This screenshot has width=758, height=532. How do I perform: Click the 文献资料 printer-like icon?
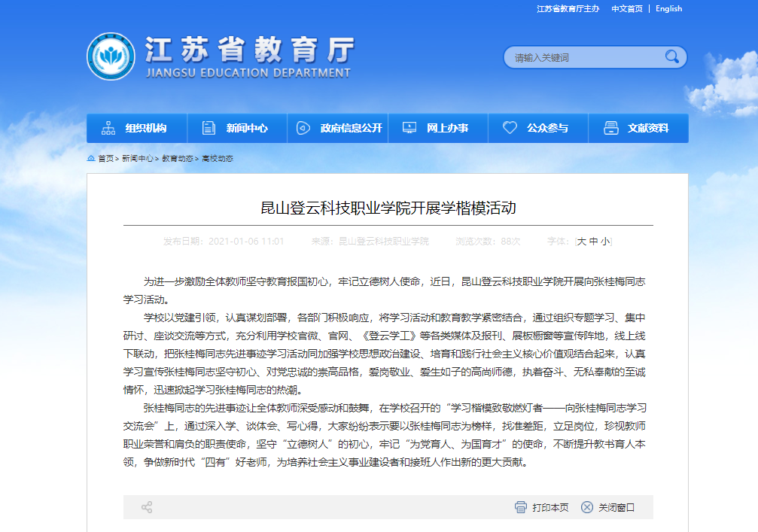[611, 128]
